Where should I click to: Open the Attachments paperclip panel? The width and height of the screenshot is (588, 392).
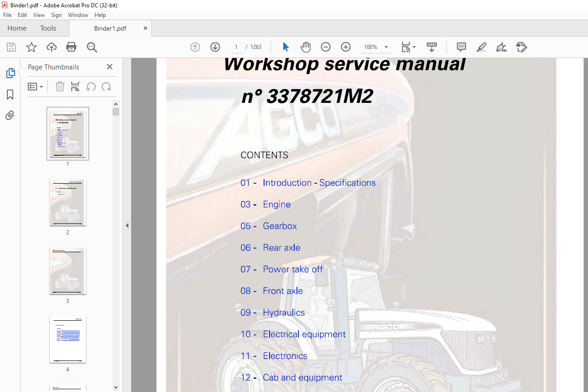[10, 116]
